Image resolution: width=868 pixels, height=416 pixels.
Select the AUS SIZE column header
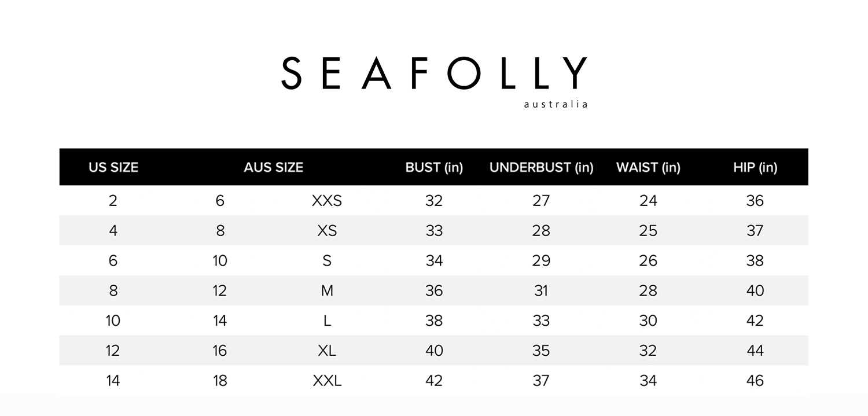tap(273, 168)
